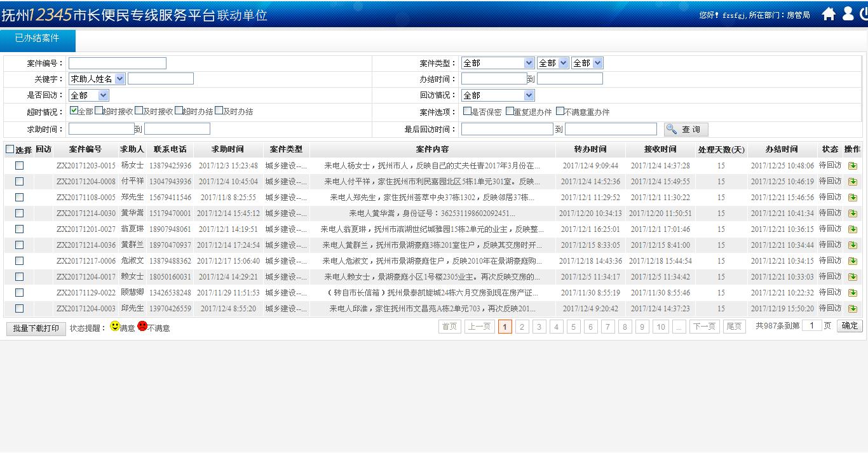
Task: Open action icon for case ZX20171204-0003
Action: (852, 309)
